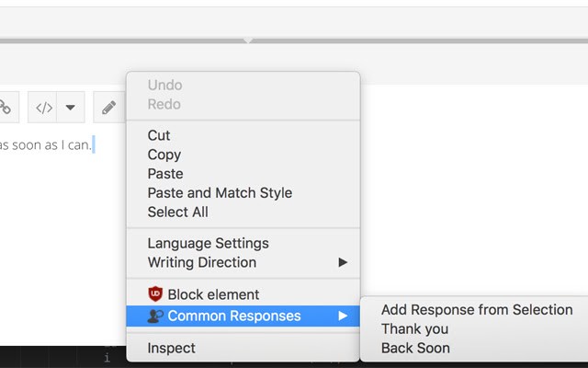This screenshot has width=588, height=368.
Task: Click the Common Responses extension icon
Action: (155, 316)
